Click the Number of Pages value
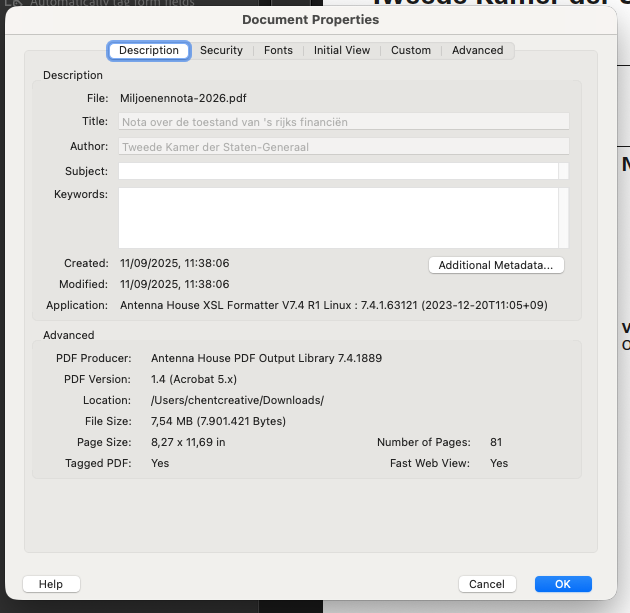630x613 pixels. point(496,442)
